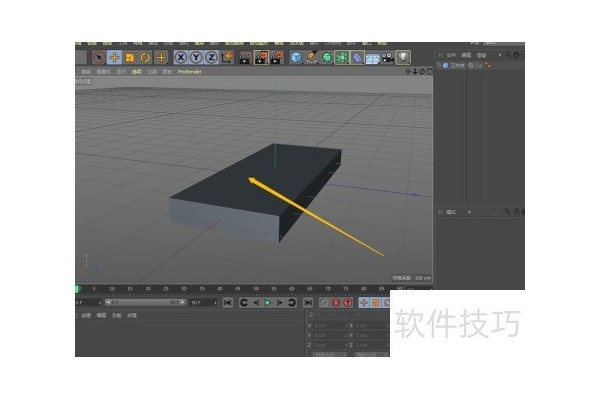The image size is (600, 400).
Task: Go to previous keyframe
Action: tap(244, 303)
